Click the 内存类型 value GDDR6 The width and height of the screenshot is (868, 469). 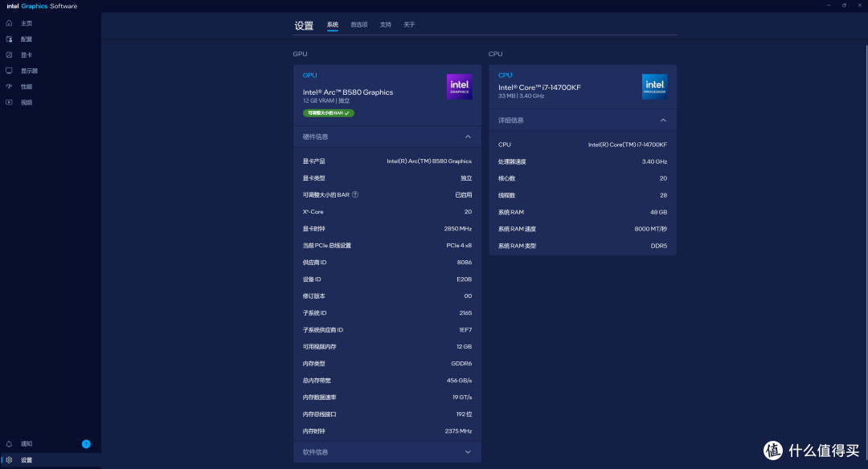[x=461, y=363]
